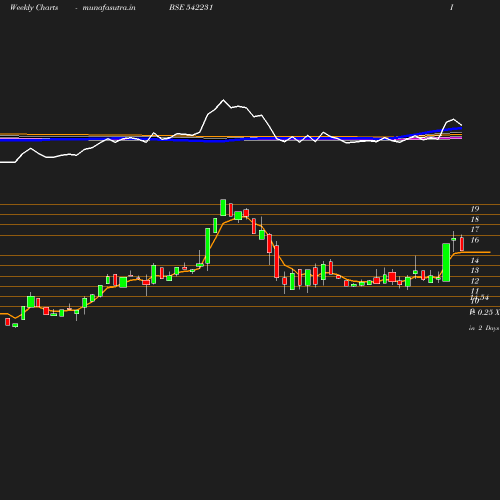The height and width of the screenshot is (500, 500).
Task: Click the "Weekly Charts" title text
Action: 34,7
